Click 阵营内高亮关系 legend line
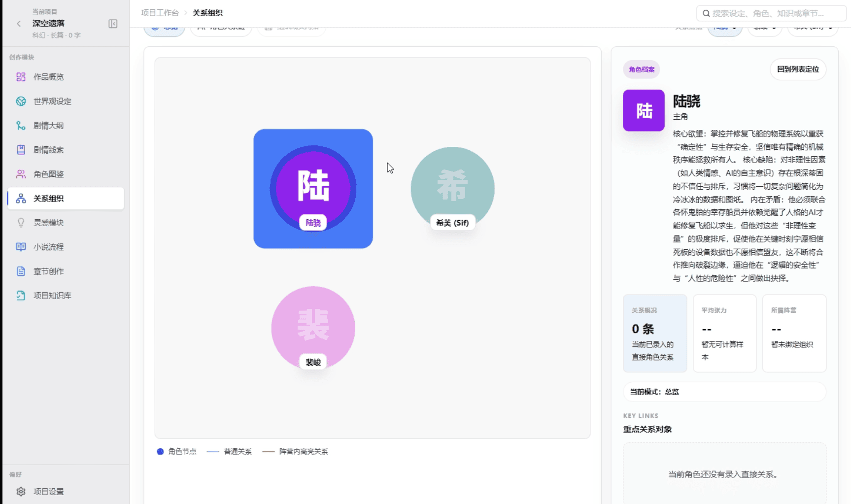Screen dimensions: 851x504 click(x=295, y=451)
